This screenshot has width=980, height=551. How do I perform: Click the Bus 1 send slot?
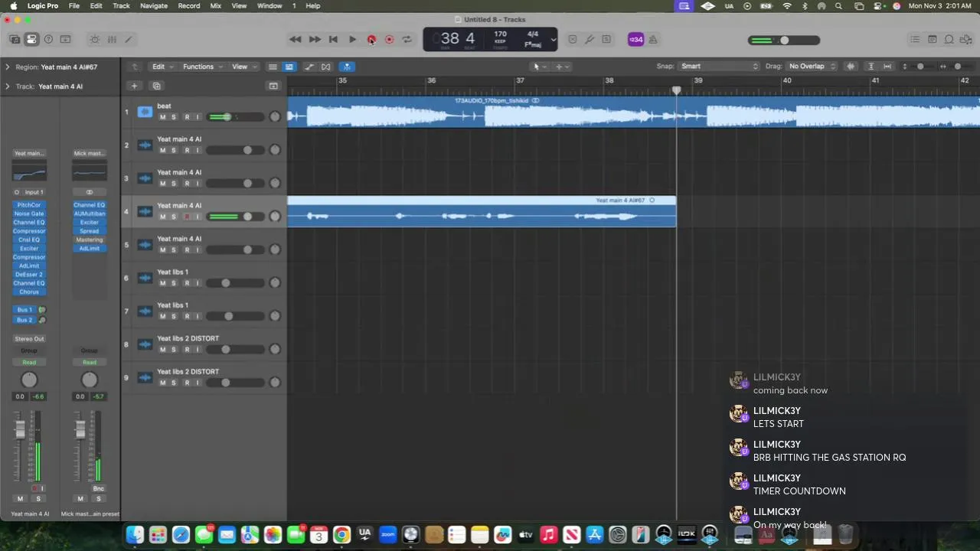pyautogui.click(x=24, y=310)
